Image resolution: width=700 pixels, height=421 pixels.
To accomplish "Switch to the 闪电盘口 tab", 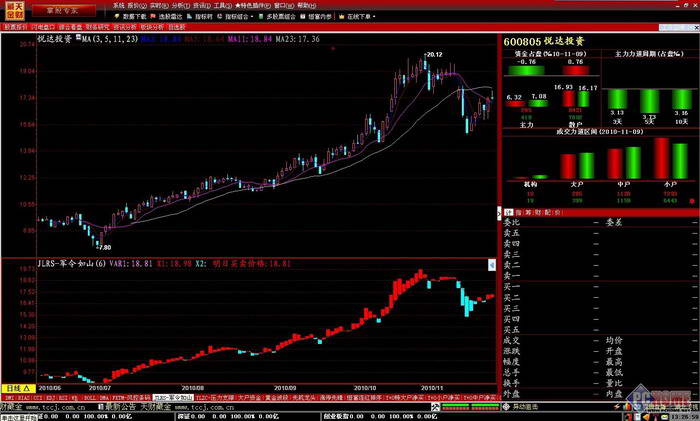I will [43, 27].
